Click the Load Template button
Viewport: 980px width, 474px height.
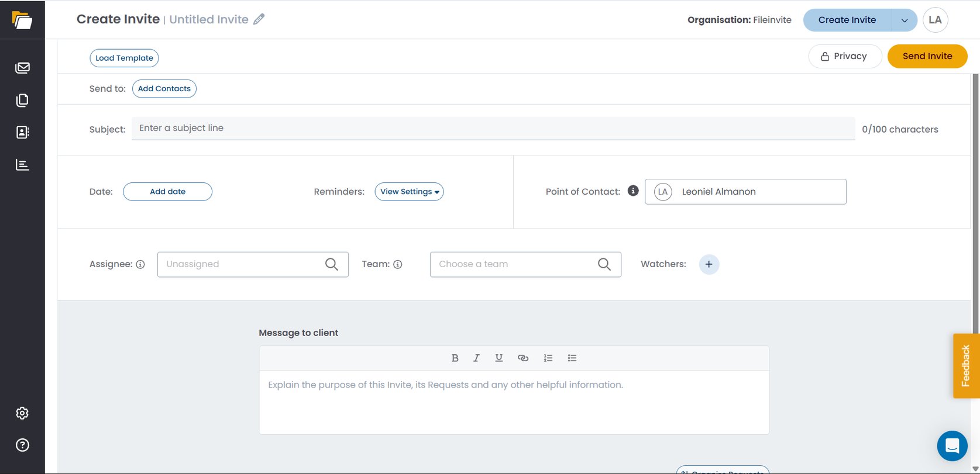[x=124, y=58]
